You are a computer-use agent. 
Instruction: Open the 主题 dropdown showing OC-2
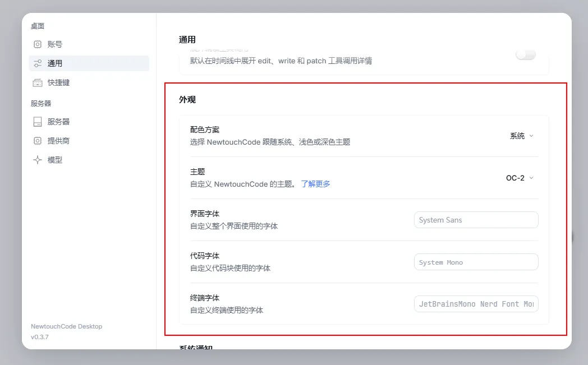pyautogui.click(x=520, y=178)
